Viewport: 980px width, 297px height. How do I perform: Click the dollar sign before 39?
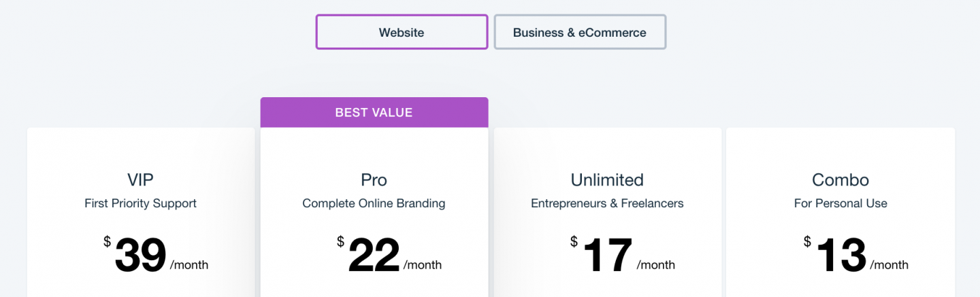coord(108,241)
